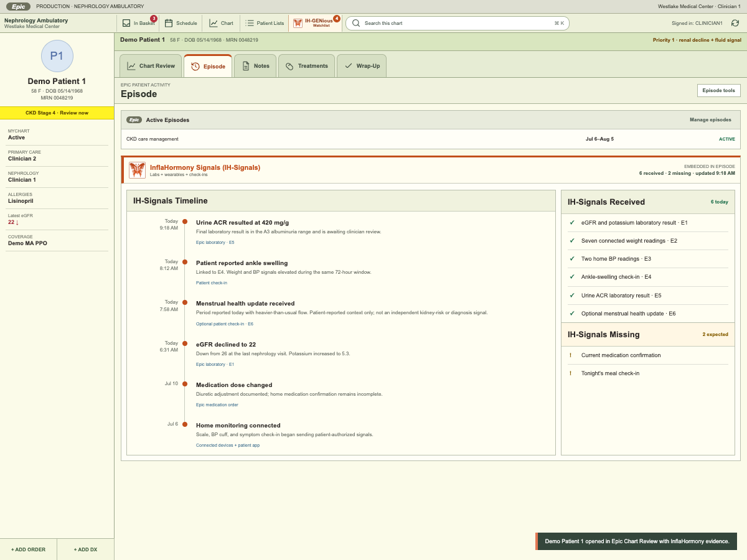This screenshot has height=560, width=747.
Task: Click ACTIVE status of CKD episode
Action: tap(727, 139)
